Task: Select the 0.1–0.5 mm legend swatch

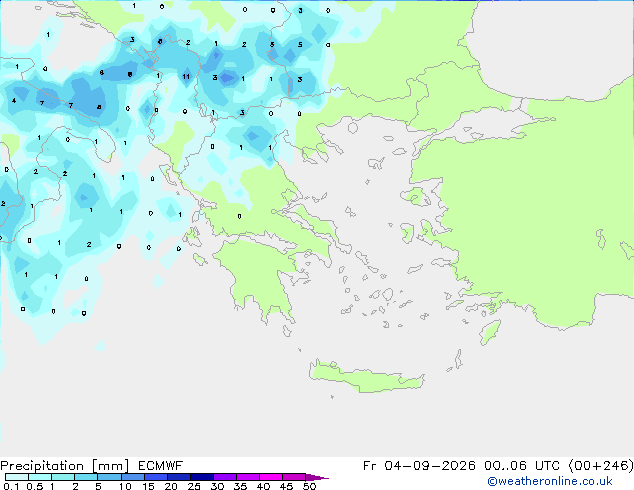Action: 17,477
